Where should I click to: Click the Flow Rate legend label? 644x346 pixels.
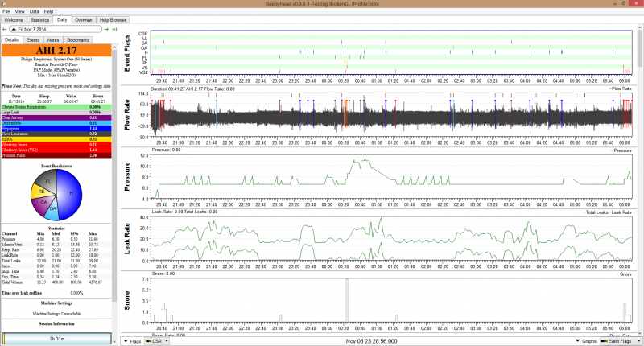click(x=621, y=89)
